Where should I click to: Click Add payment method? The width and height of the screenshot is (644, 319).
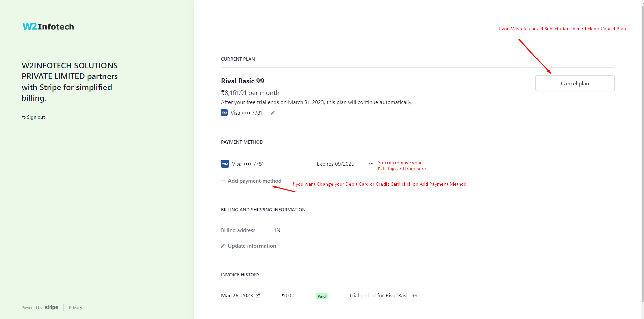tap(251, 181)
